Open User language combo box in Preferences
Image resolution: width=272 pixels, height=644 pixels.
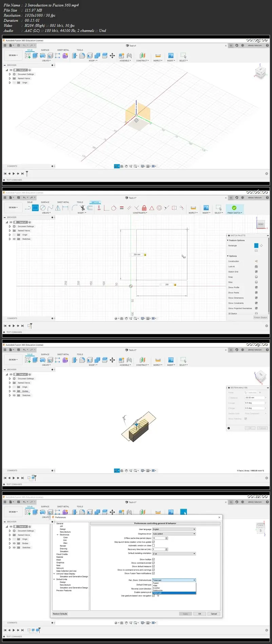coord(174,529)
